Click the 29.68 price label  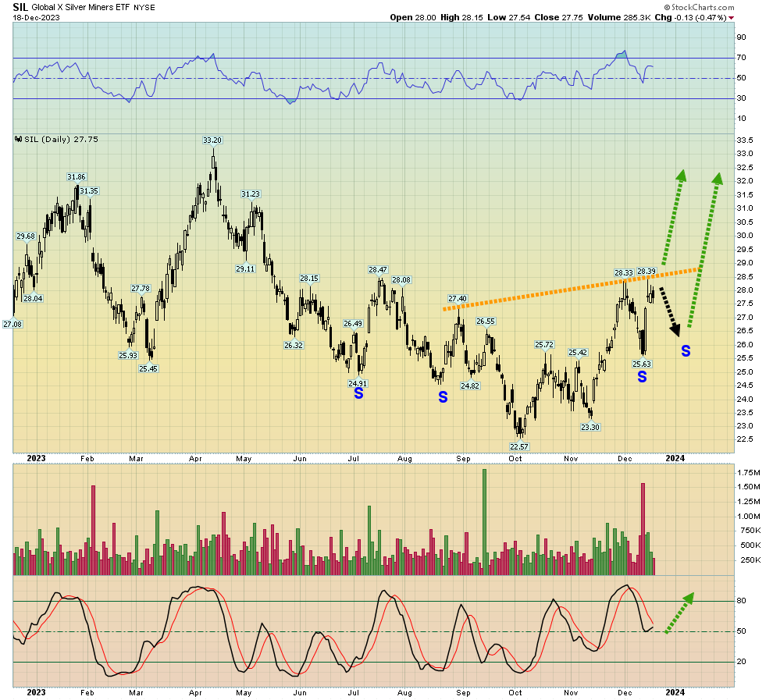[x=26, y=236]
